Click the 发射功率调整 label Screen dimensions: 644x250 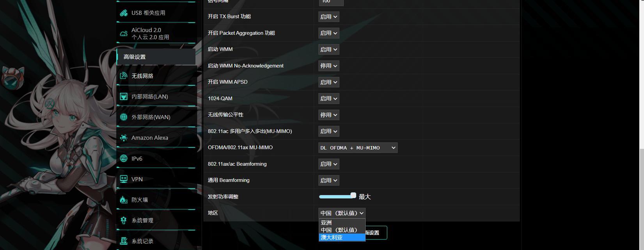(223, 196)
